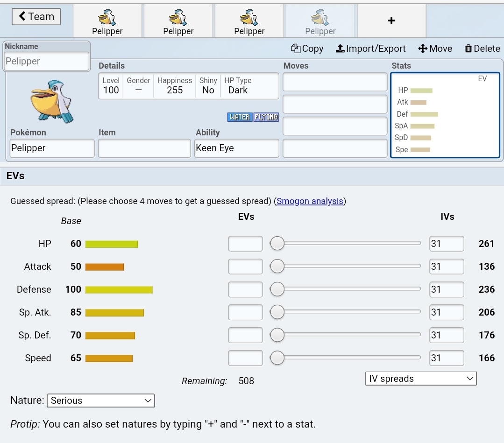Click the Speed EV slider handle

coord(277,358)
